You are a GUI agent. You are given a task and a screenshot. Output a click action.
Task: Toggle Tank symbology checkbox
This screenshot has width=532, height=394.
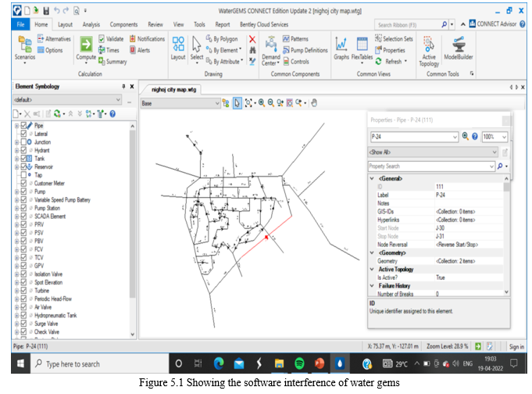tap(23, 158)
